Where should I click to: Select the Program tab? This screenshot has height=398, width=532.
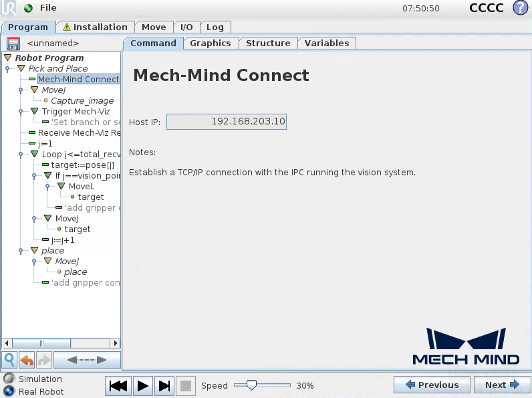tap(28, 27)
